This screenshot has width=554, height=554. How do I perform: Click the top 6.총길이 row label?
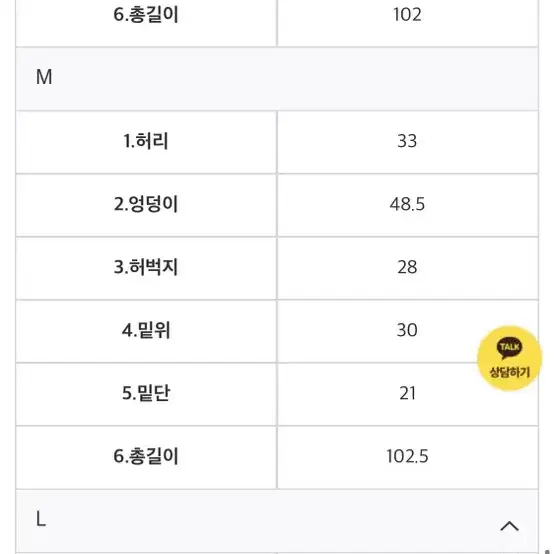(x=146, y=15)
